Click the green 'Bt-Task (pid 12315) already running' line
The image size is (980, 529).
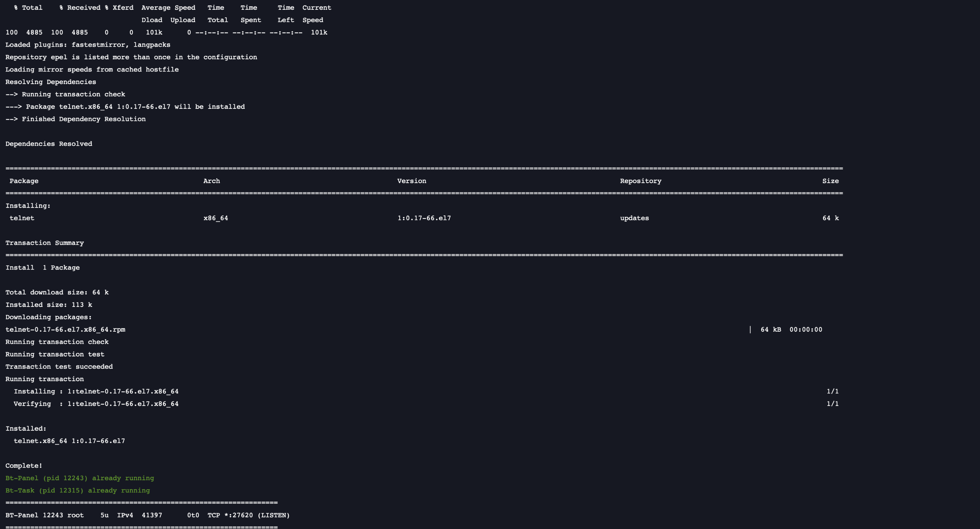point(77,490)
